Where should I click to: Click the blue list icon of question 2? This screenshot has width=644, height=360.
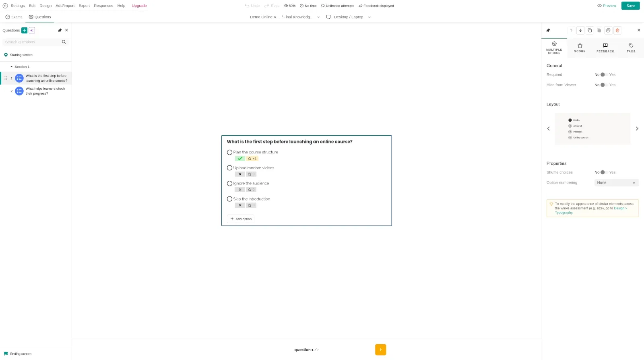pos(19,91)
